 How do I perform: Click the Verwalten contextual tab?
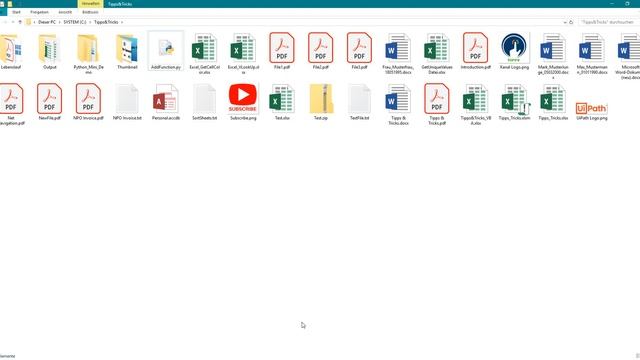tap(90, 4)
